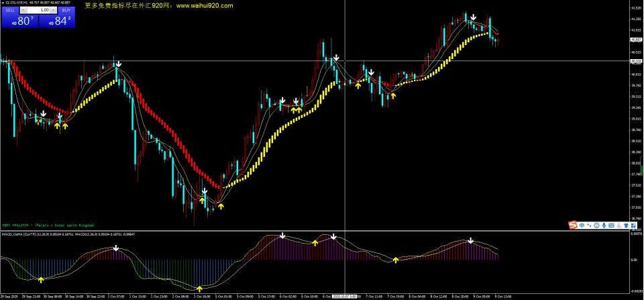Click the 39.015 price scale label
The height and width of the screenshot is (300, 644).
click(637, 119)
